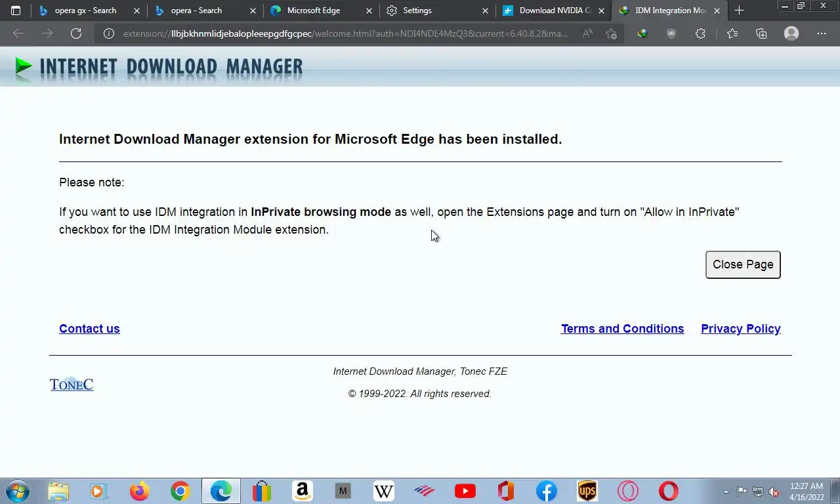
Task: Launch the media player taskbar icon
Action: pos(98,491)
